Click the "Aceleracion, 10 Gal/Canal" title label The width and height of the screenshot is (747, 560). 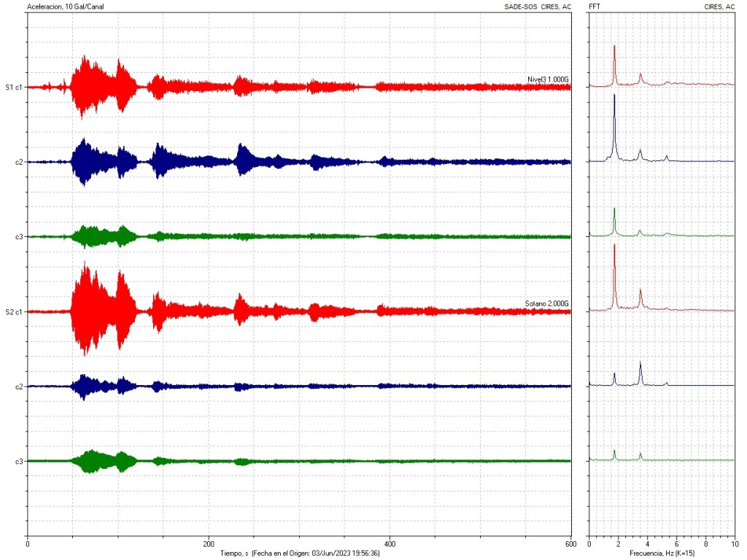point(64,7)
